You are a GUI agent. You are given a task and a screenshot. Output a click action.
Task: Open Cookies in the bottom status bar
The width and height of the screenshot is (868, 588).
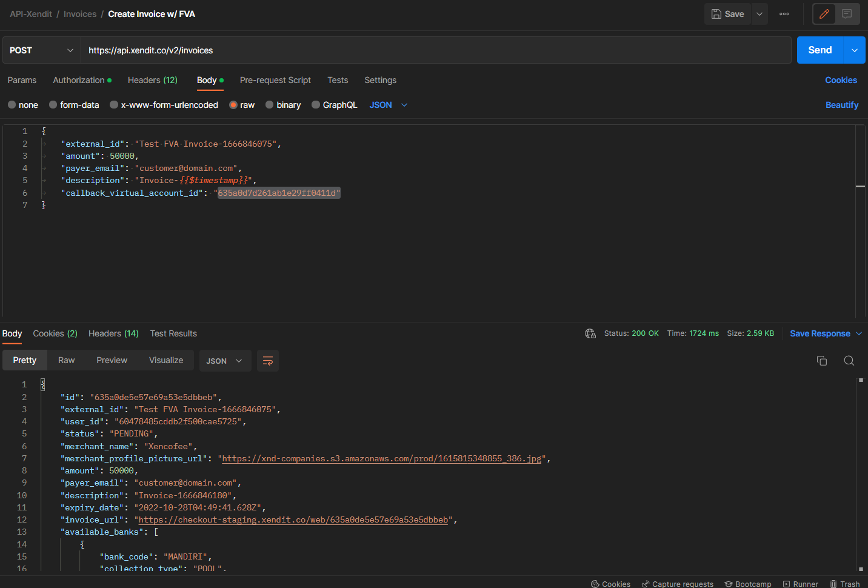[x=611, y=584]
